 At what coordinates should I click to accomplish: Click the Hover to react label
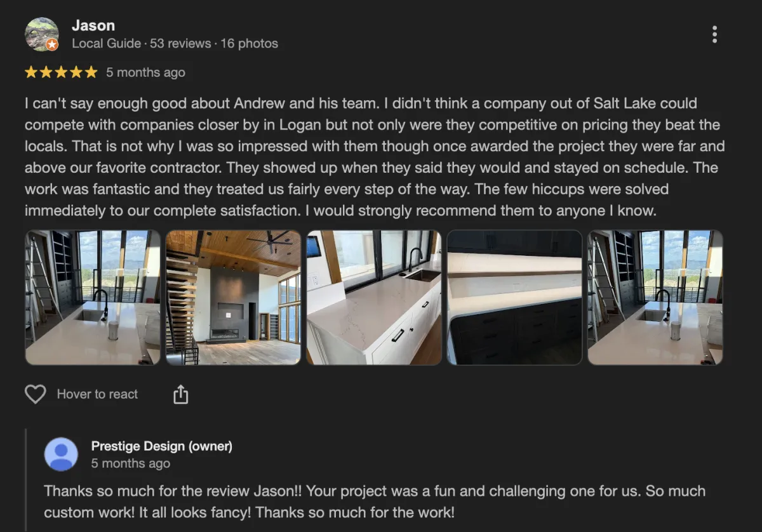pos(97,394)
